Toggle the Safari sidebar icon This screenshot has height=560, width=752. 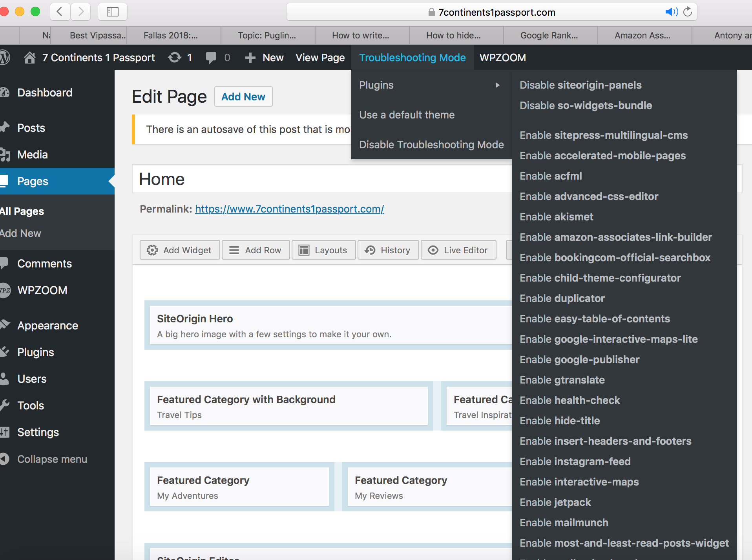113,12
